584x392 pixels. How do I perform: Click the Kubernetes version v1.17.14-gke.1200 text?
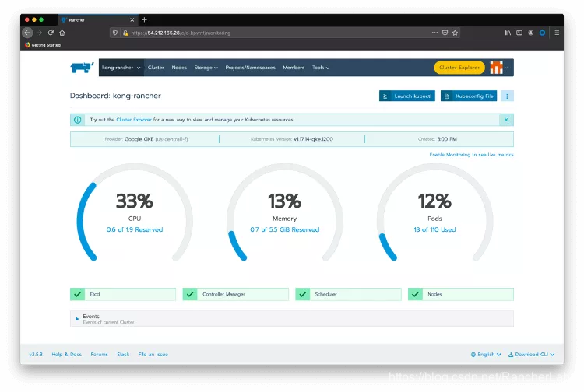click(x=313, y=139)
